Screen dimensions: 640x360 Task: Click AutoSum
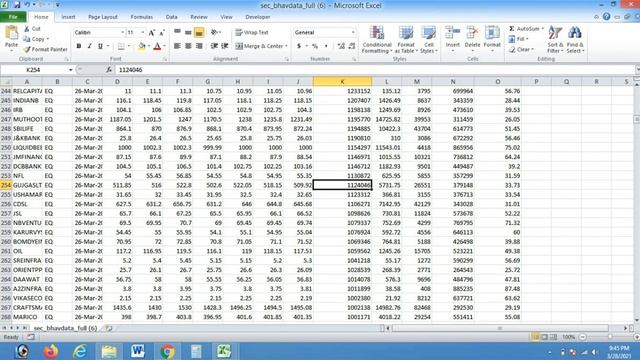(x=526, y=29)
